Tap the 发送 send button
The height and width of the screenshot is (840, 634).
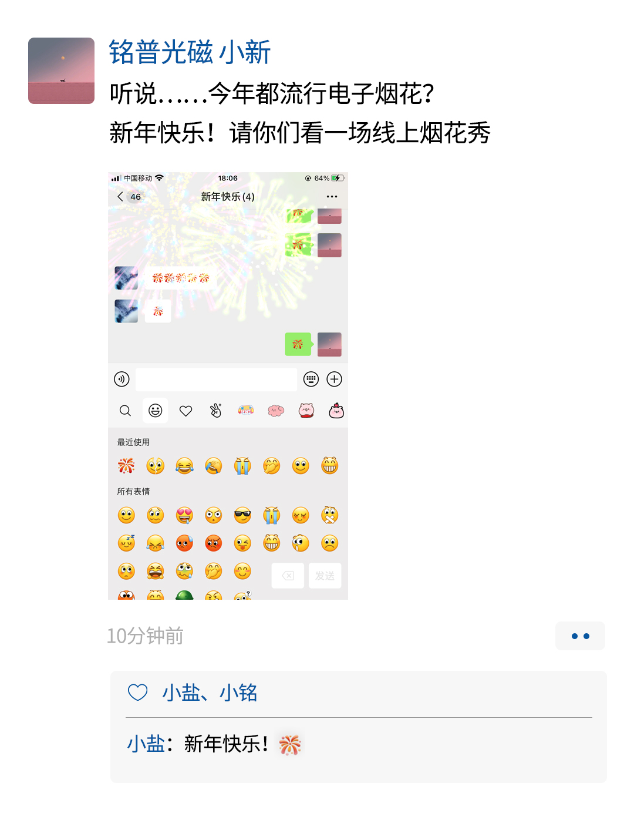pyautogui.click(x=325, y=576)
